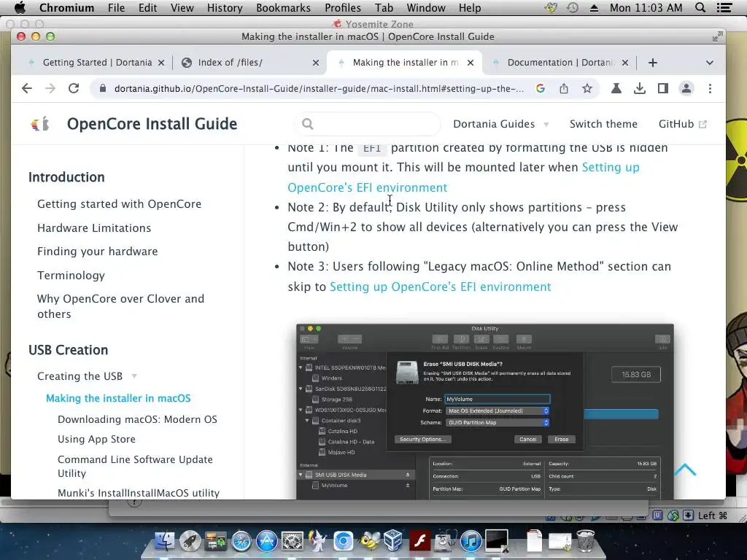
Task: View site info via lock icon
Action: pyautogui.click(x=102, y=88)
